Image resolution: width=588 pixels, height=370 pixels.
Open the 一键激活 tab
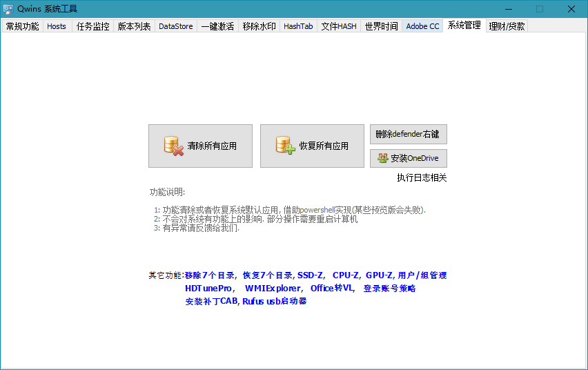pos(218,26)
